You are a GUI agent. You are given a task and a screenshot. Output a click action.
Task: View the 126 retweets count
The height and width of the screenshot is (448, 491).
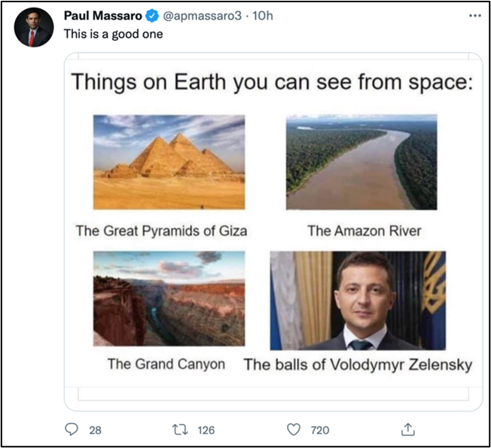pyautogui.click(x=206, y=430)
